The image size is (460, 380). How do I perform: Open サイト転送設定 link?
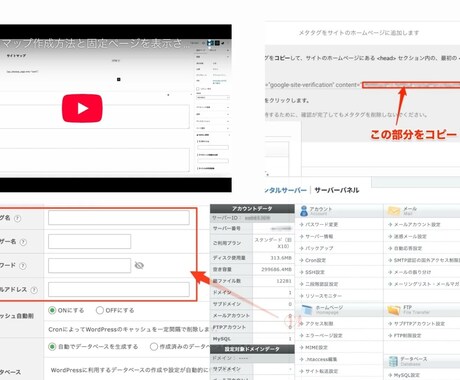pyautogui.click(x=321, y=371)
